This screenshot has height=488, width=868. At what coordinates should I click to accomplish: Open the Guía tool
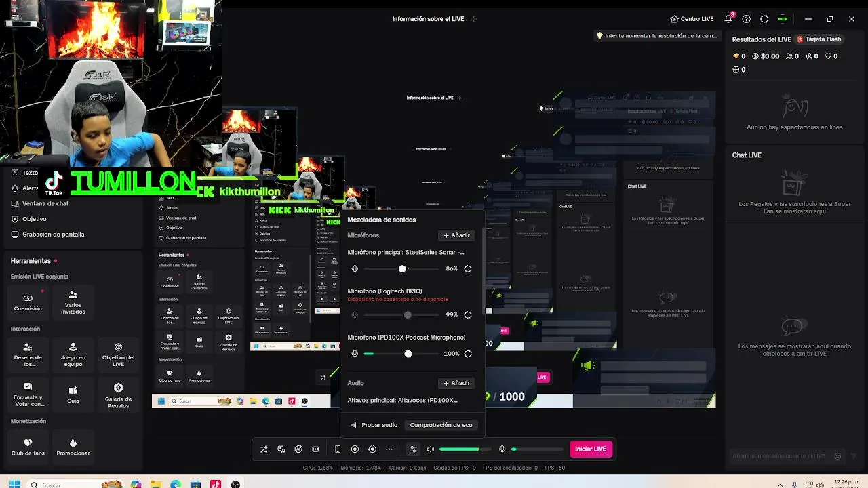coord(73,394)
